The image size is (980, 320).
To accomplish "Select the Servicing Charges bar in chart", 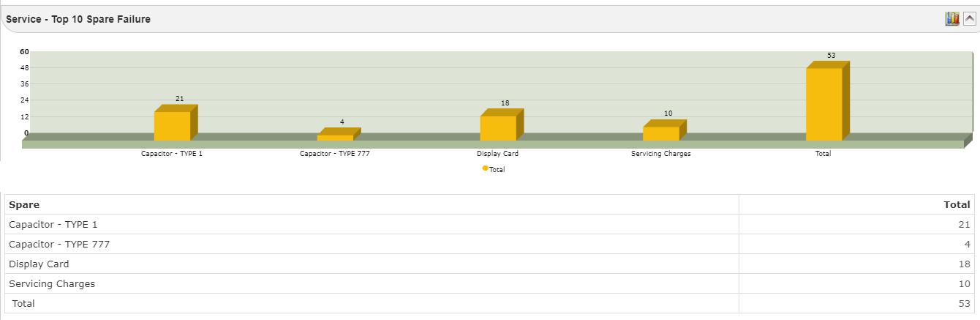I will pos(665,130).
